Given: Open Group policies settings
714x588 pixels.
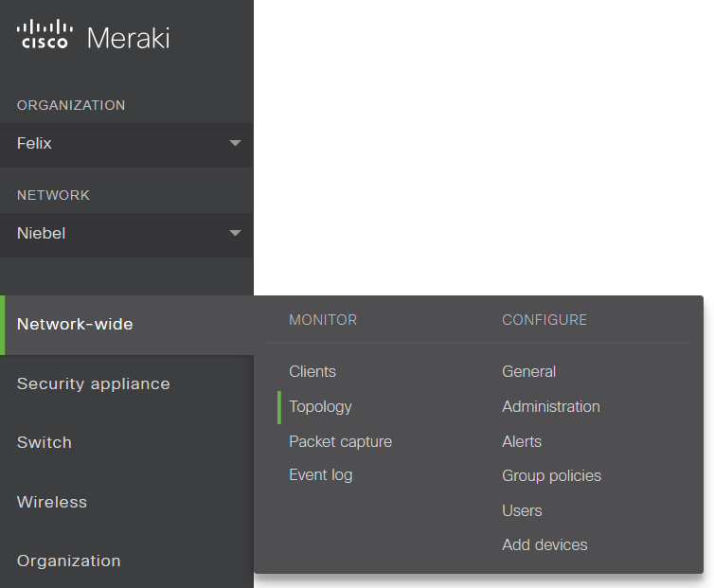Looking at the screenshot, I should point(551,475).
